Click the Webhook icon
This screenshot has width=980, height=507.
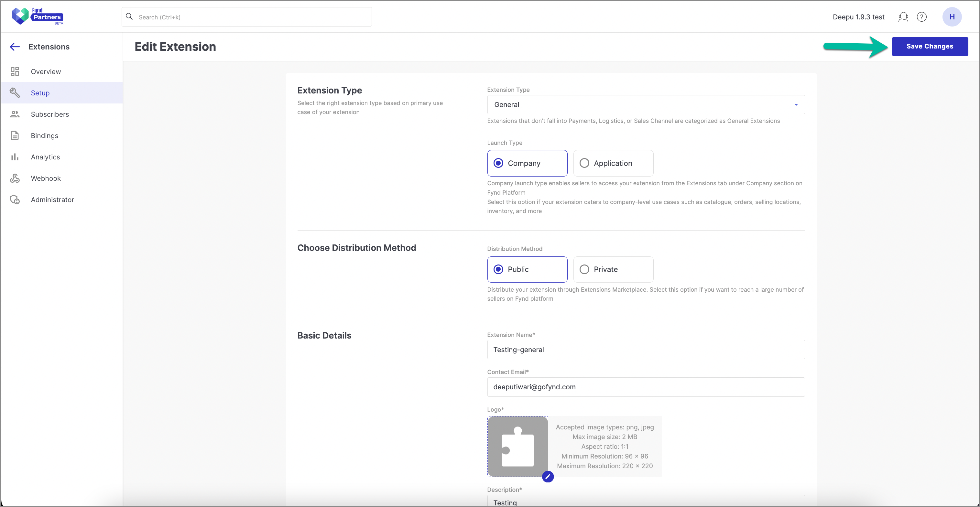point(15,178)
